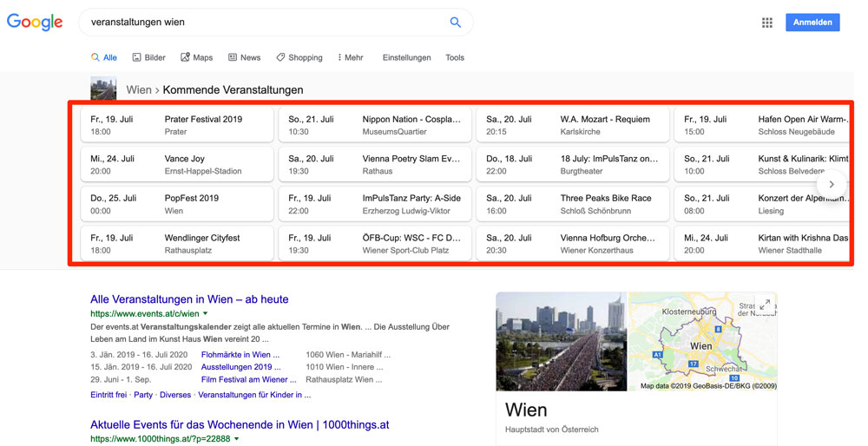868x446 pixels.
Task: Open the Vienna Hofburg Orchestra event card
Action: pyautogui.click(x=573, y=244)
